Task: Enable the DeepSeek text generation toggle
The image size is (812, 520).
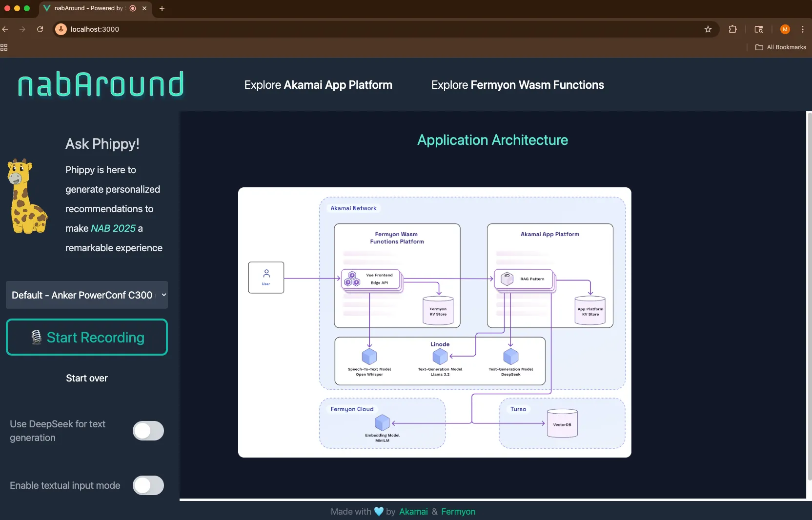Action: pyautogui.click(x=148, y=431)
